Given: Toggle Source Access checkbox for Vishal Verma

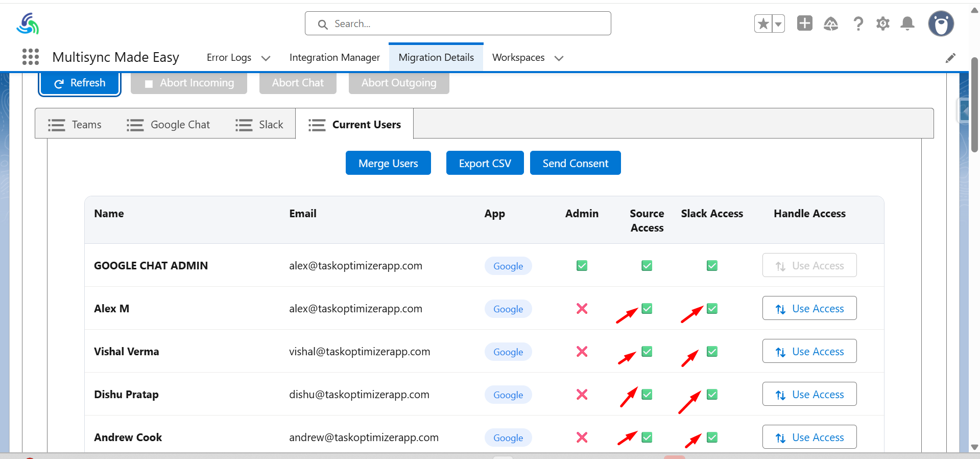Looking at the screenshot, I should 647,352.
